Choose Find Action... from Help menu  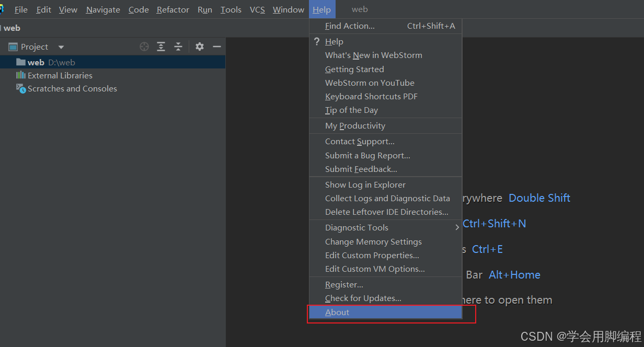385,26
